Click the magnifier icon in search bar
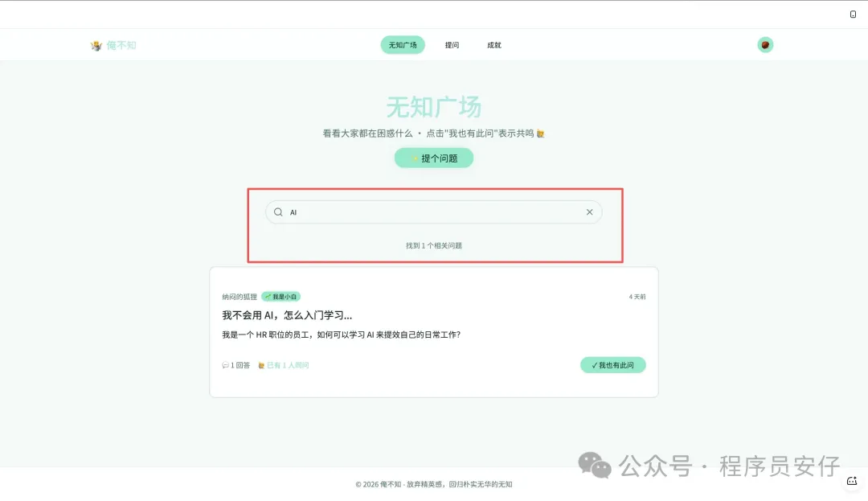This screenshot has width=868, height=501. point(278,212)
